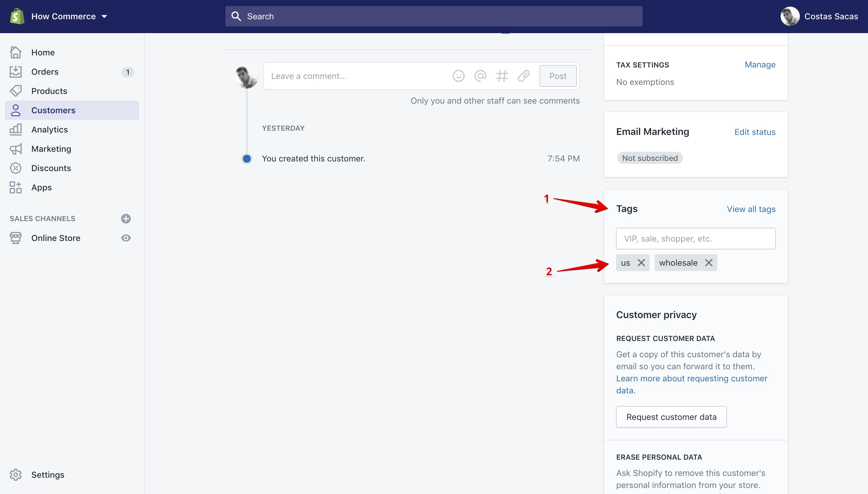Open Marketing in sidebar
The width and height of the screenshot is (868, 494).
[x=51, y=149]
